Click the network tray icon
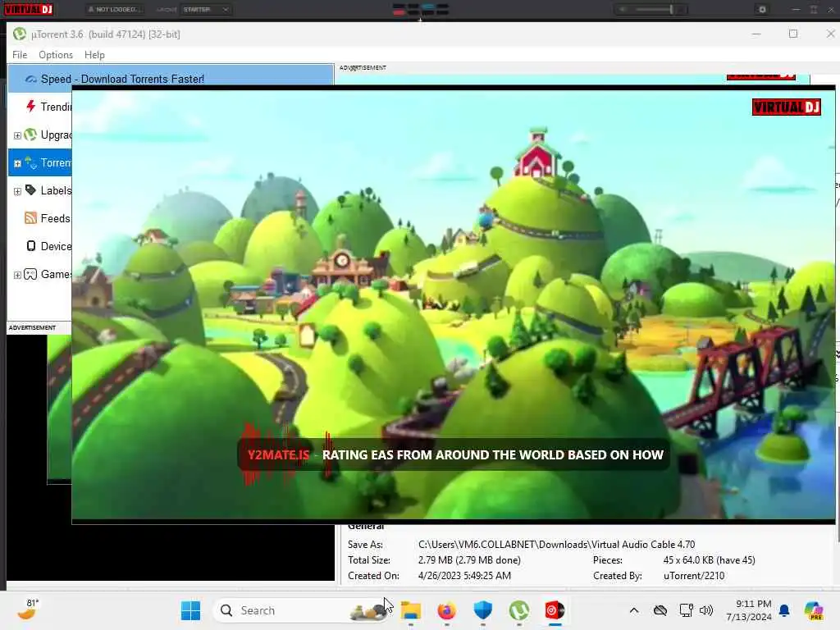840x630 pixels. pos(687,610)
